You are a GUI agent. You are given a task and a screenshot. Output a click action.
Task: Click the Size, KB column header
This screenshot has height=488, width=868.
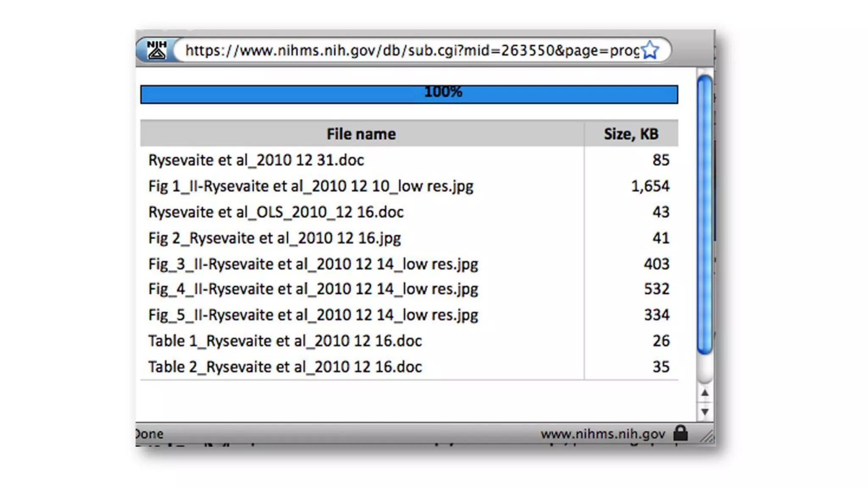[x=631, y=134]
